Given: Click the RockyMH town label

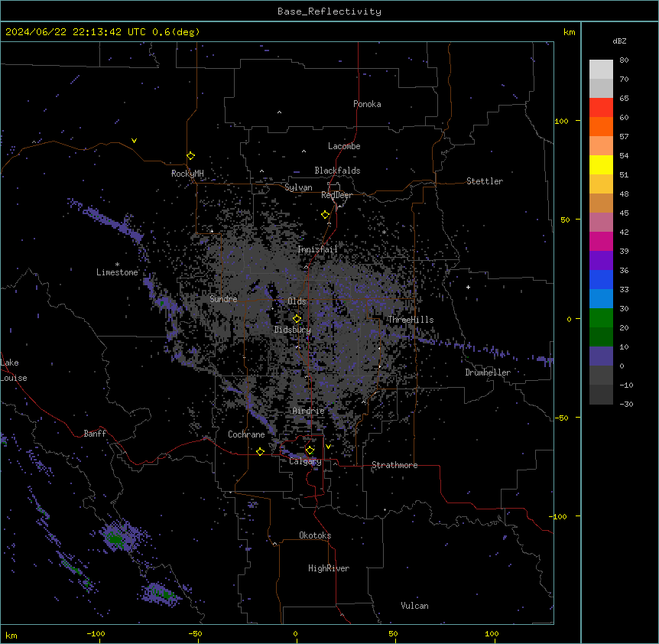Looking at the screenshot, I should 187,173.
